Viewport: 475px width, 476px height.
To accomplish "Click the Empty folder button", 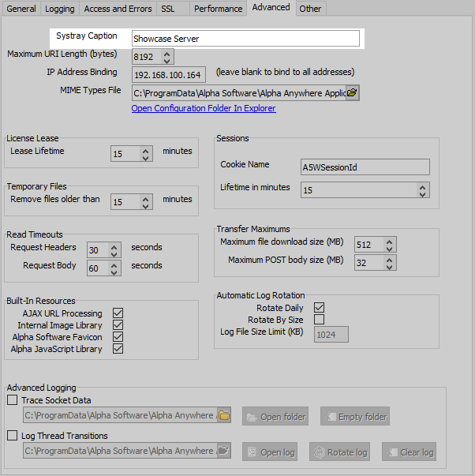I will (355, 416).
